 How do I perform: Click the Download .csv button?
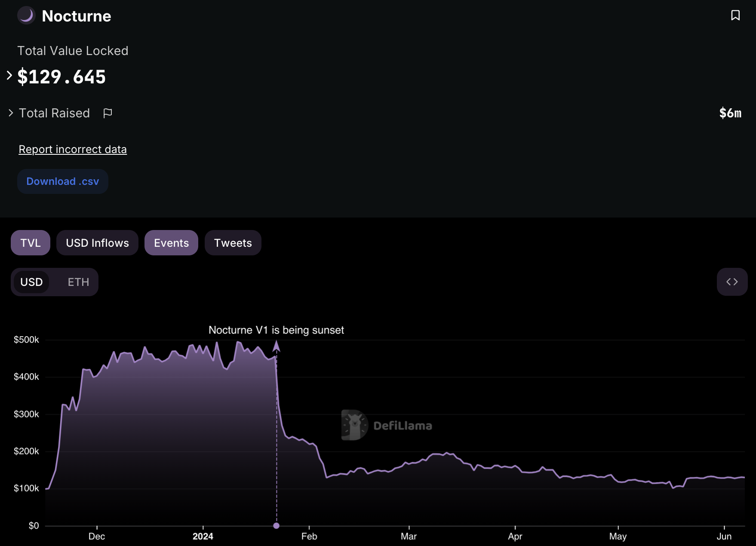coord(63,181)
